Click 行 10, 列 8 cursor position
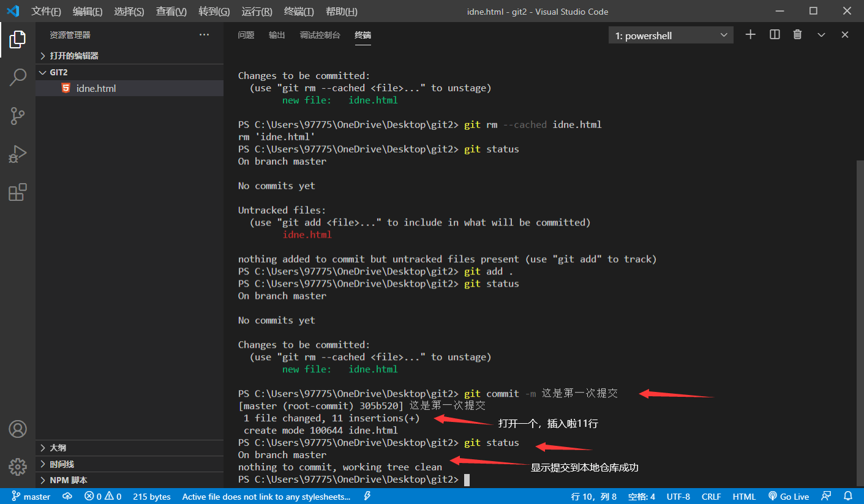The image size is (864, 504). (x=594, y=497)
